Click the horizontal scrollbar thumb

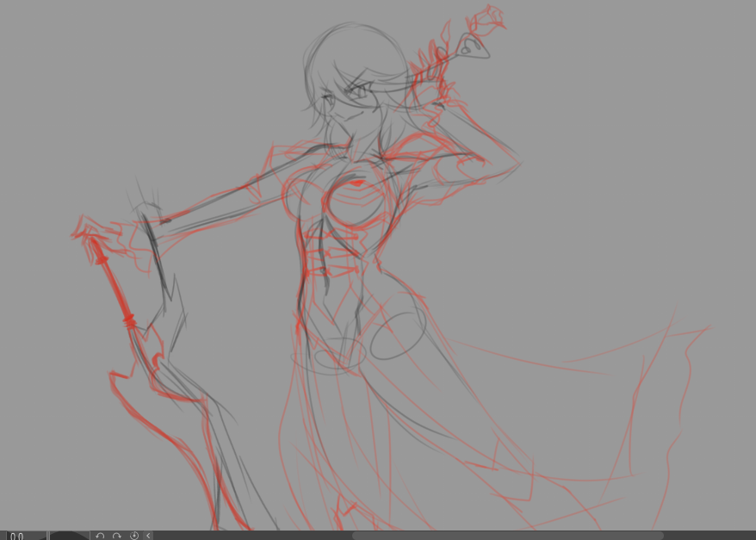[x=508, y=535]
